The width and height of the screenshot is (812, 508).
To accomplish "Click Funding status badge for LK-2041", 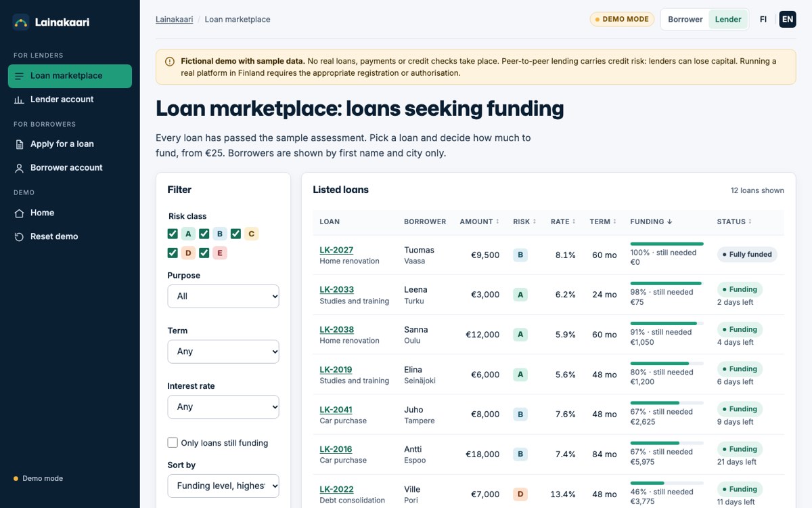I will [x=740, y=409].
